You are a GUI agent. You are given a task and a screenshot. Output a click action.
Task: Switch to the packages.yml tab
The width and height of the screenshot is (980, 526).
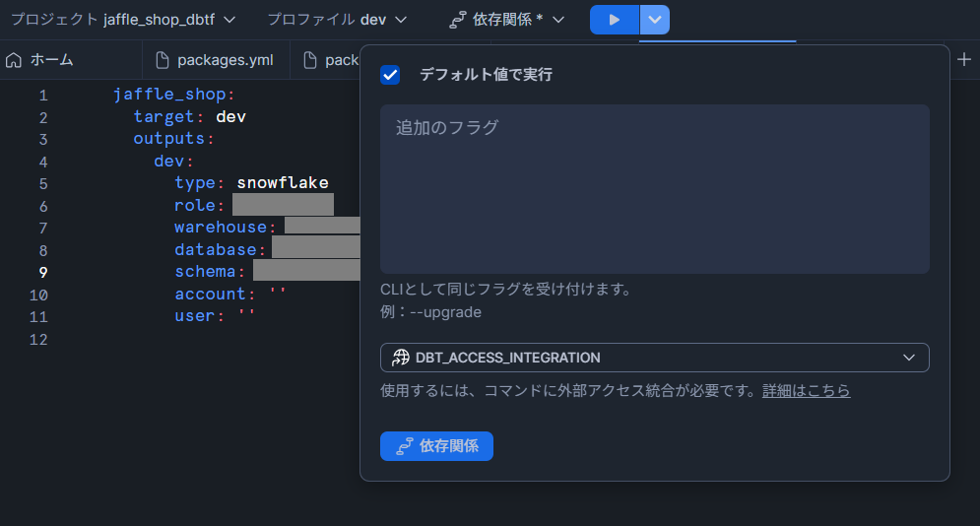pyautogui.click(x=225, y=60)
